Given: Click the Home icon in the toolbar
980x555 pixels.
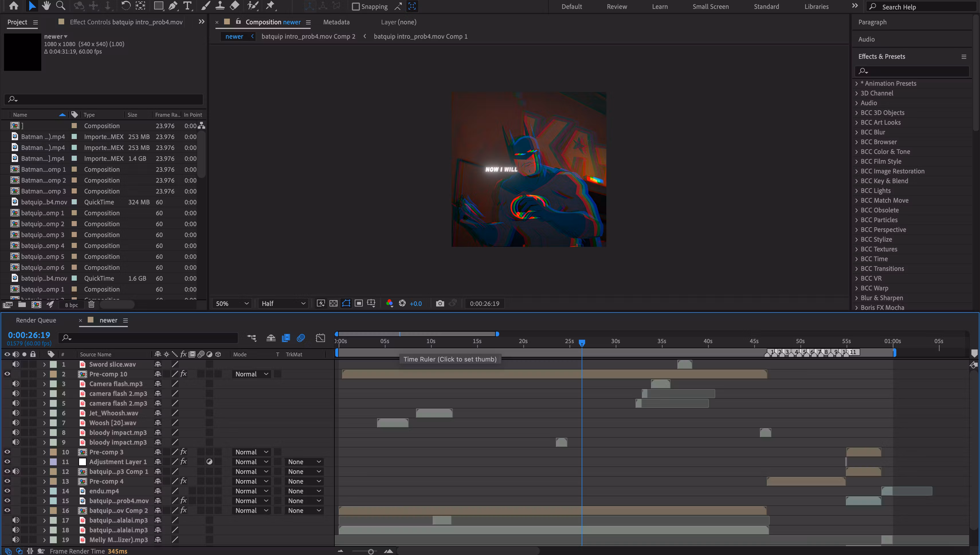Looking at the screenshot, I should 14,6.
